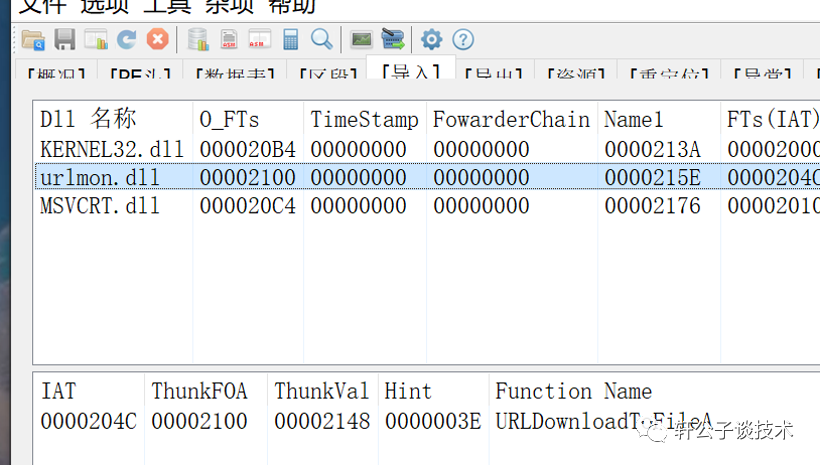Switch to the 重定位 tab

(x=669, y=71)
